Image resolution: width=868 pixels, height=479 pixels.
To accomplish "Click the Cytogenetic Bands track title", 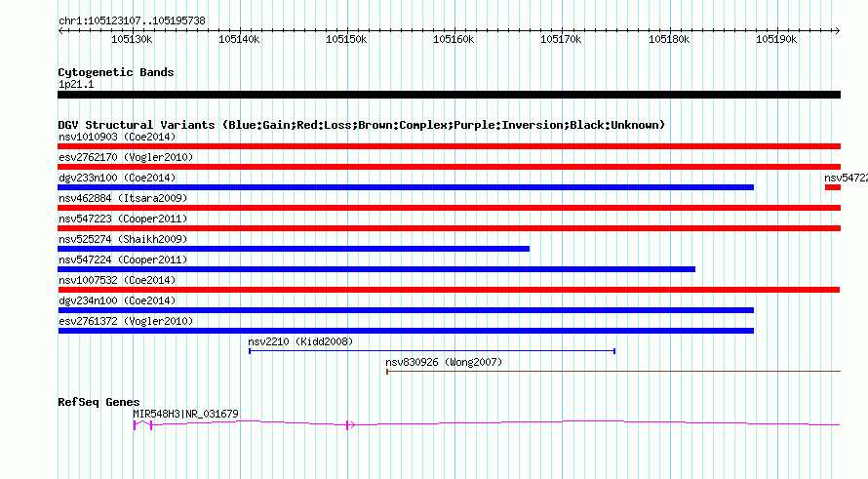I will point(116,72).
